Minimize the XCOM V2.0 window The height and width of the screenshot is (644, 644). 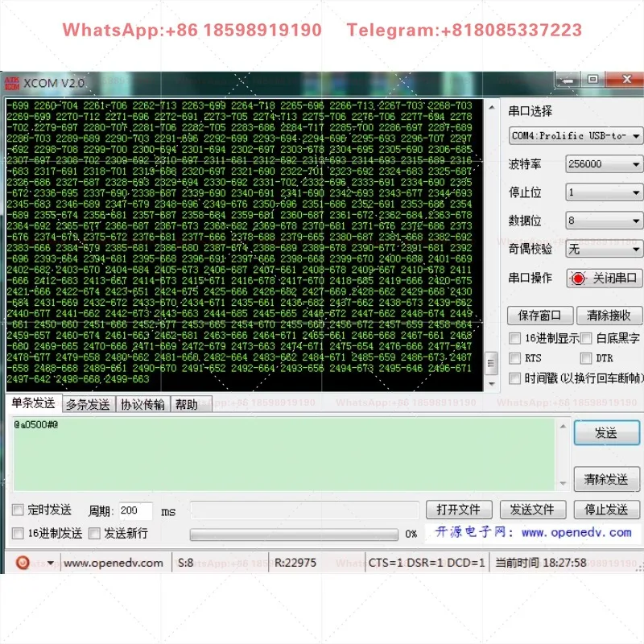coord(568,80)
